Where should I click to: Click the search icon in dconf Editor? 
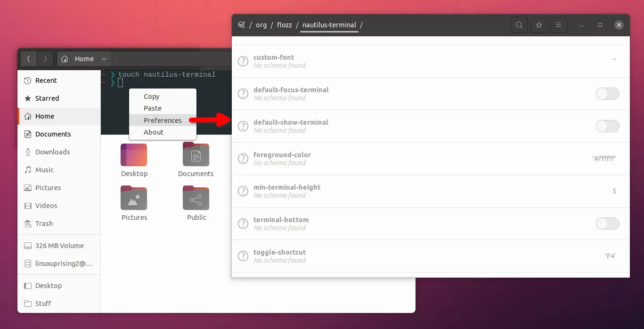click(x=519, y=25)
